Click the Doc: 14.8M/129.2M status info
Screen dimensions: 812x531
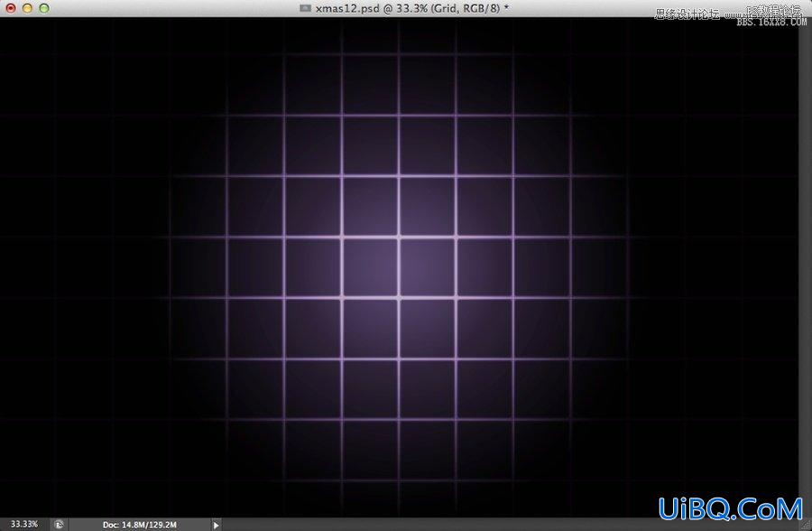(140, 525)
